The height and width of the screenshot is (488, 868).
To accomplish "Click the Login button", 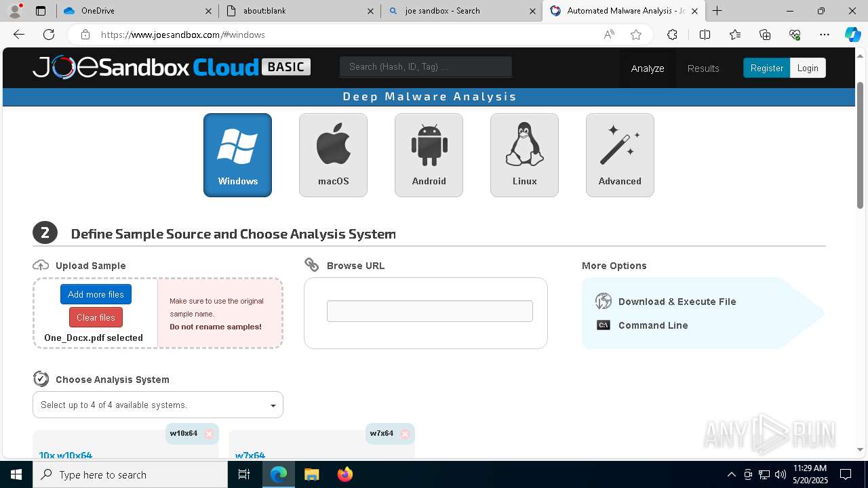I will point(808,68).
